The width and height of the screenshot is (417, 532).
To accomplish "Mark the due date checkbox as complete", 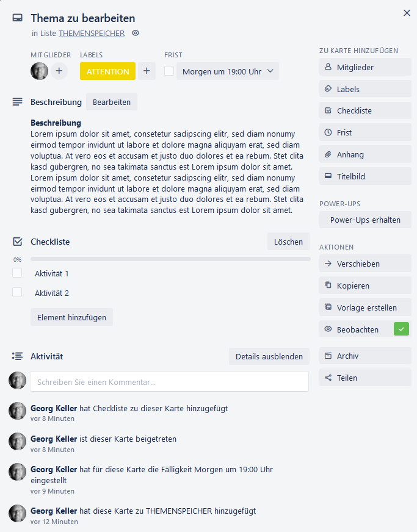I will click(x=169, y=71).
